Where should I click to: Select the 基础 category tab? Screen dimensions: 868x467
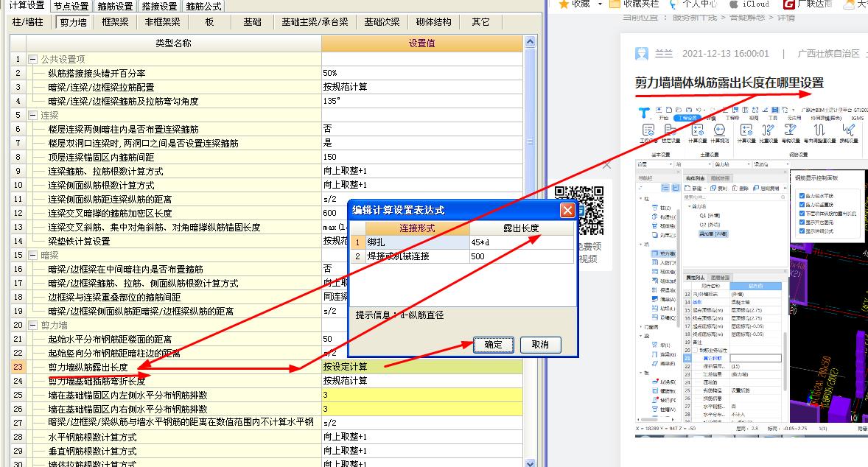click(253, 22)
